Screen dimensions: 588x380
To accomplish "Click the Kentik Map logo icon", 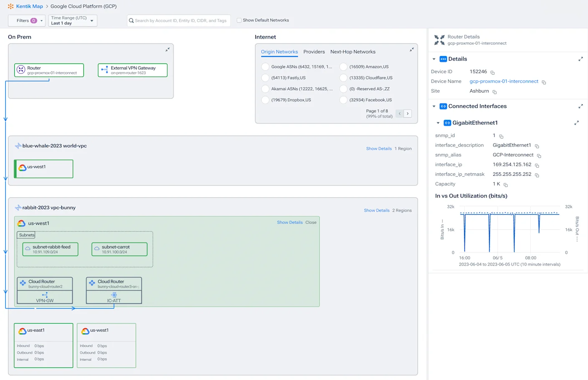I will tap(10, 6).
